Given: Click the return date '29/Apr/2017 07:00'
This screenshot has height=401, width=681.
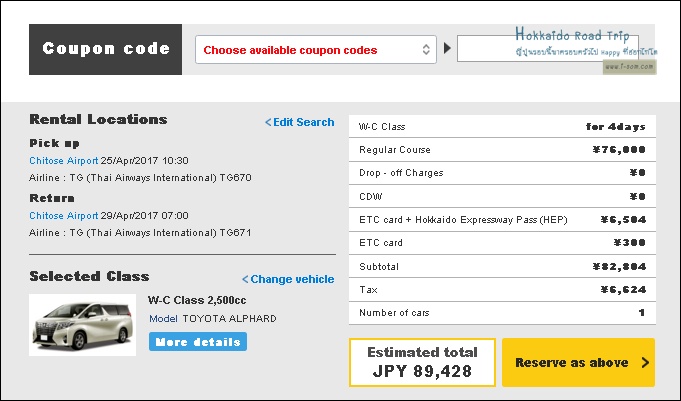Looking at the screenshot, I should pos(145,215).
